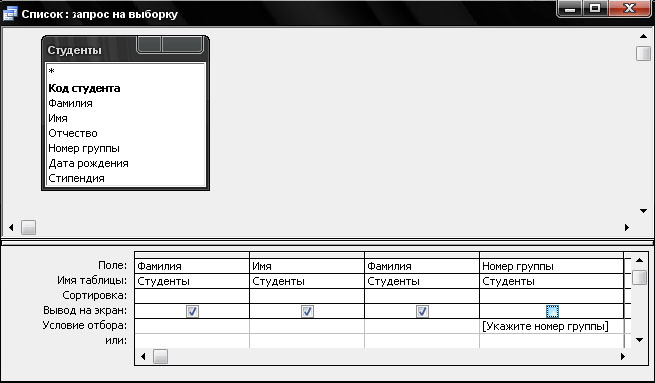The height and width of the screenshot is (383, 655).
Task: Click Имя таблицы cell under Номер группы
Action: [x=551, y=281]
